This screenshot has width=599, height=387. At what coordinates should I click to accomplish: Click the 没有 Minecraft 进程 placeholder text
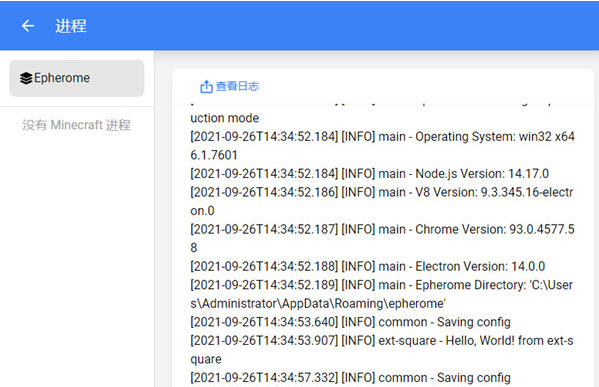point(76,125)
